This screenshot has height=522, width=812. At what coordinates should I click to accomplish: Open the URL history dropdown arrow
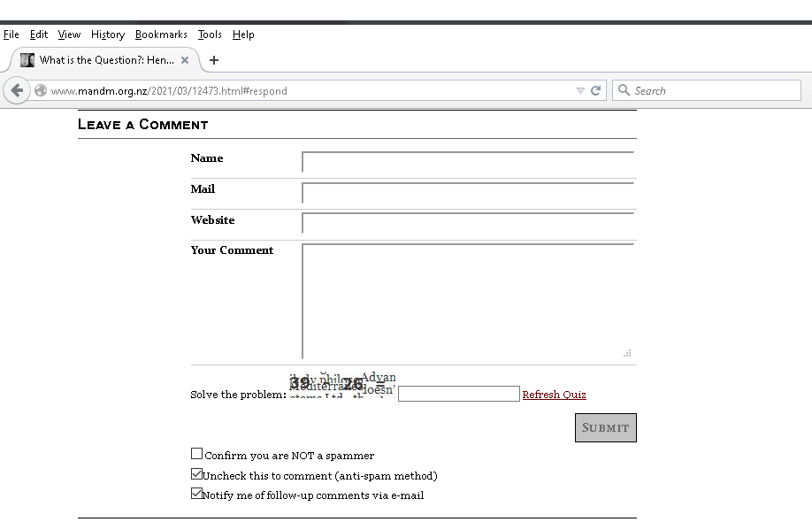click(580, 90)
